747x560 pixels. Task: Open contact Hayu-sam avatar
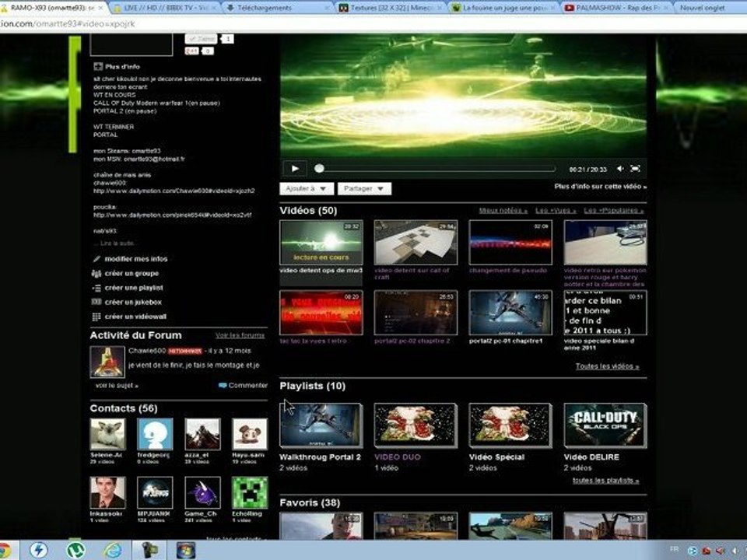click(250, 434)
